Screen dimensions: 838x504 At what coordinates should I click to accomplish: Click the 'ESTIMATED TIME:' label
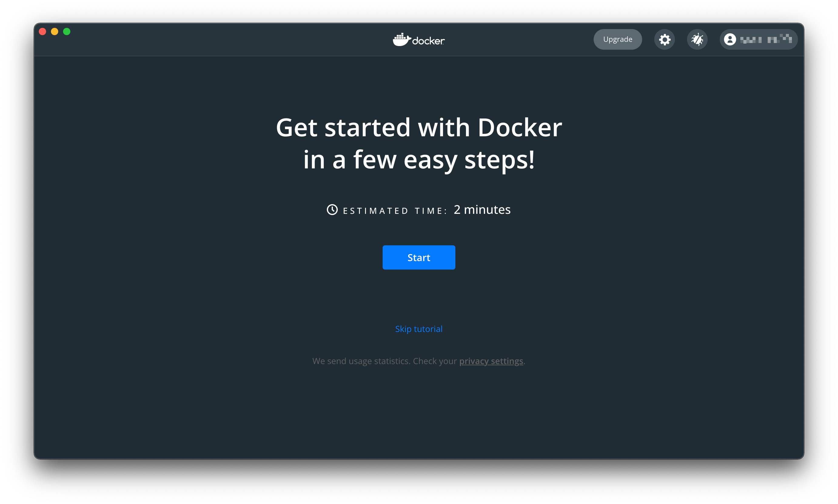[x=394, y=211]
